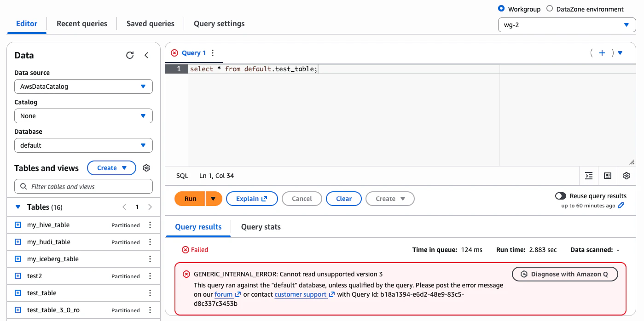Open the query tabs overflow dropdown
Image resolution: width=644 pixels, height=321 pixels.
click(x=620, y=53)
